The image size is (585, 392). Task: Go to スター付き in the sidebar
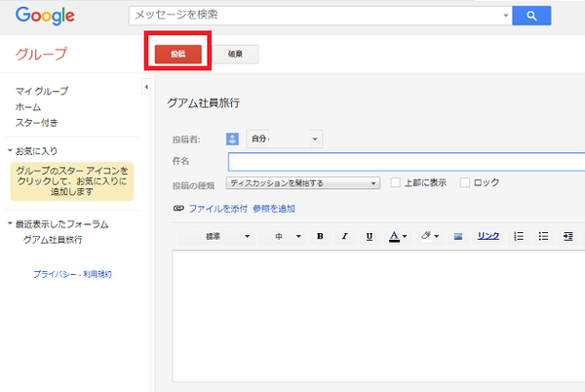point(36,122)
